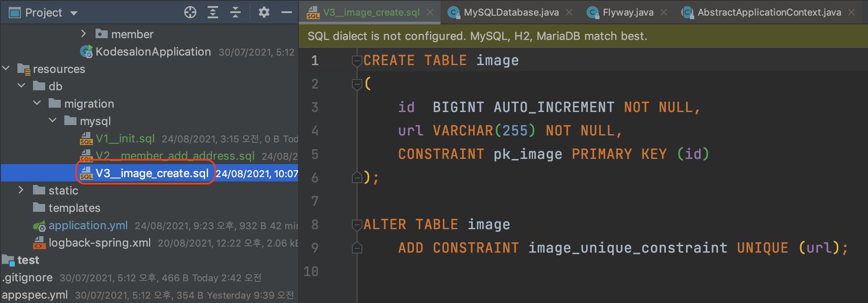868x303 pixels.
Task: Click fold end marker at line 6
Action: click(x=357, y=177)
